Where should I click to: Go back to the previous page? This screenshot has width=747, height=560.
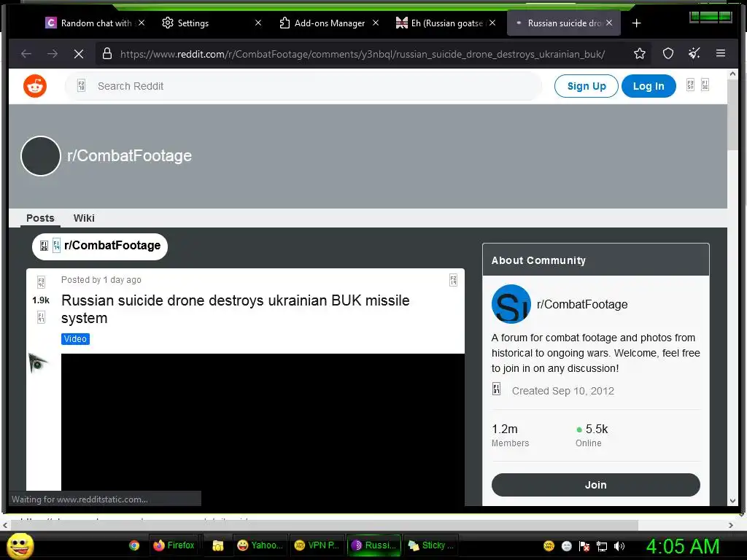pos(26,54)
